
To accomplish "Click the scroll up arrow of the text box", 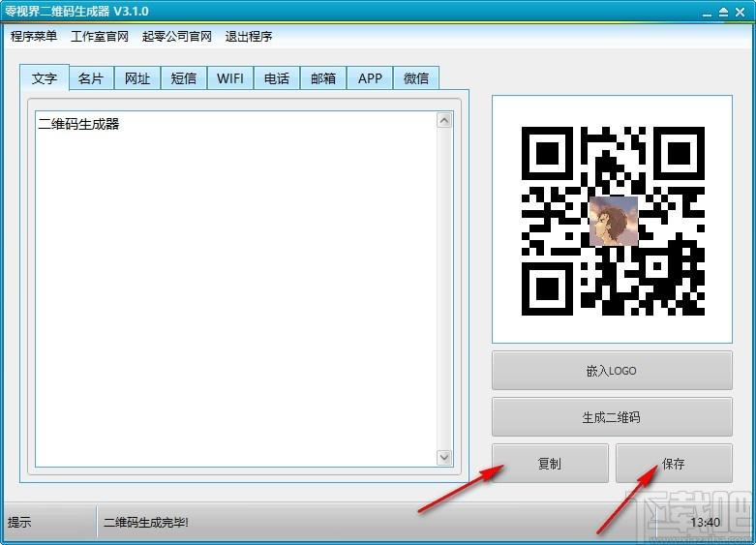I will (444, 120).
